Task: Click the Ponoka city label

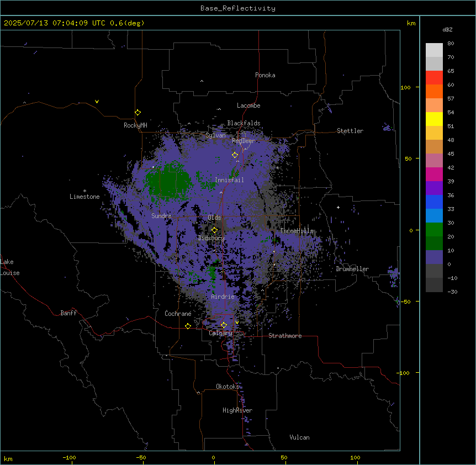Action: click(265, 75)
